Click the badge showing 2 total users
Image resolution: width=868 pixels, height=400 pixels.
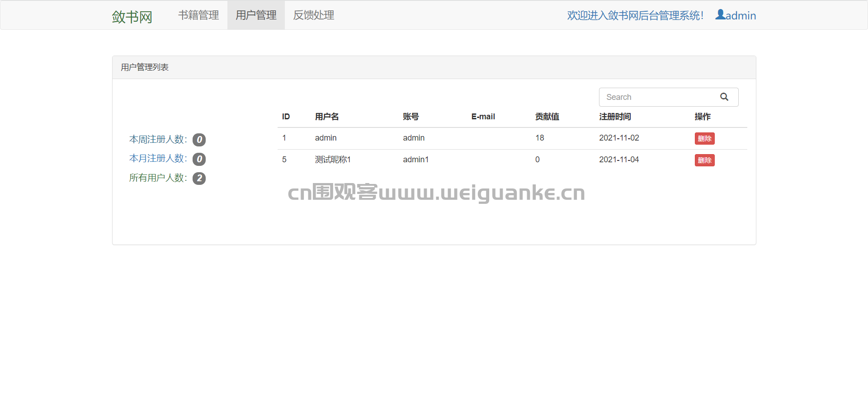pyautogui.click(x=199, y=179)
